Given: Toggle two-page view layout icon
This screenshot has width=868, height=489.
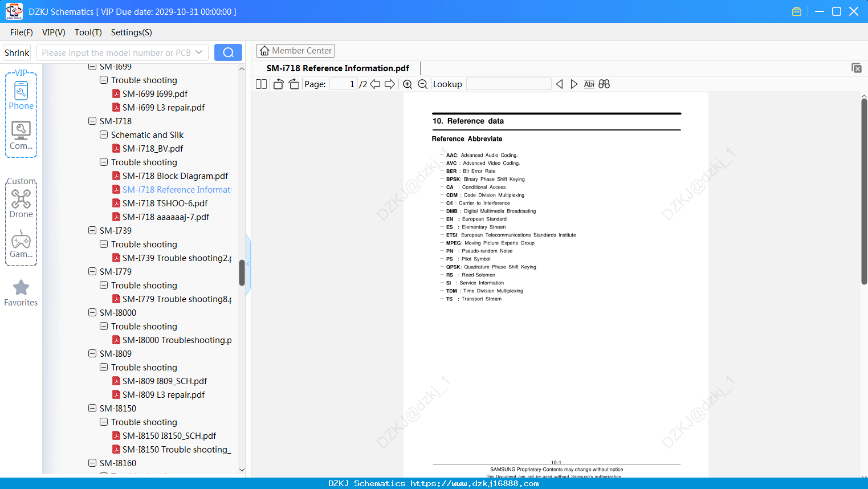Looking at the screenshot, I should tap(261, 84).
